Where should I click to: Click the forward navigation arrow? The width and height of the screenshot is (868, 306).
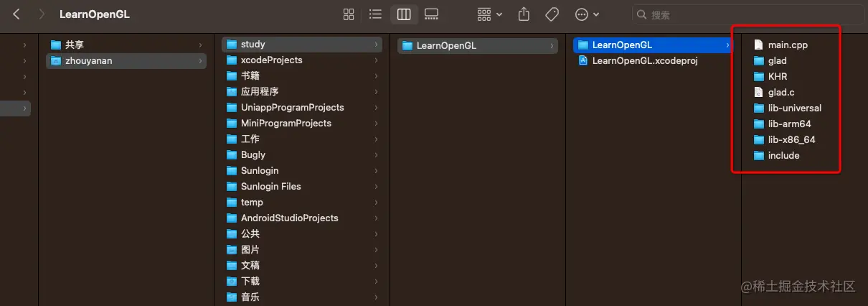click(42, 14)
